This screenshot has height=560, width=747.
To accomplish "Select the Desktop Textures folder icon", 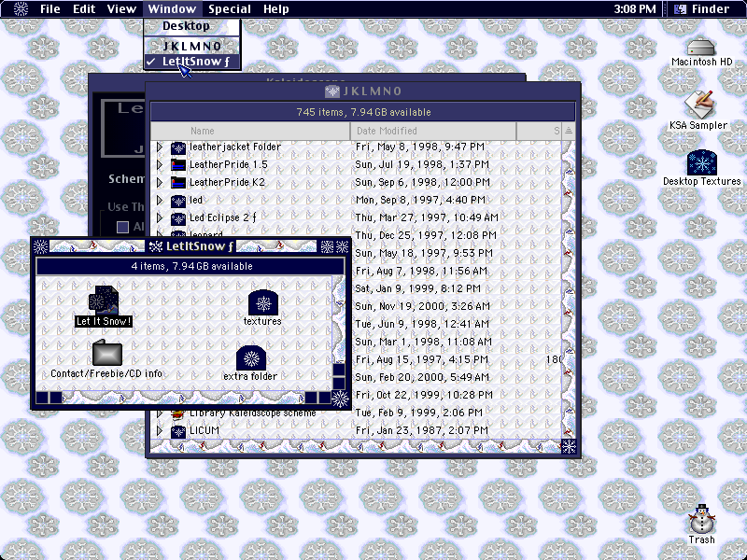I will coord(702,162).
